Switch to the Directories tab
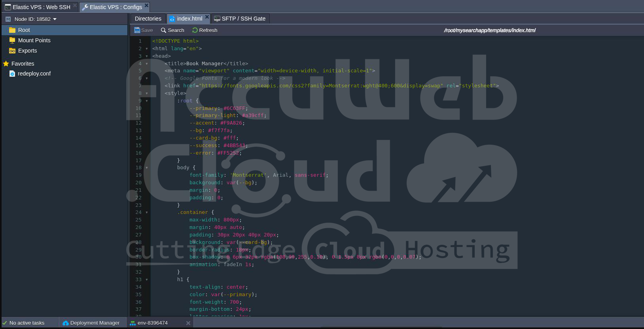 point(148,19)
